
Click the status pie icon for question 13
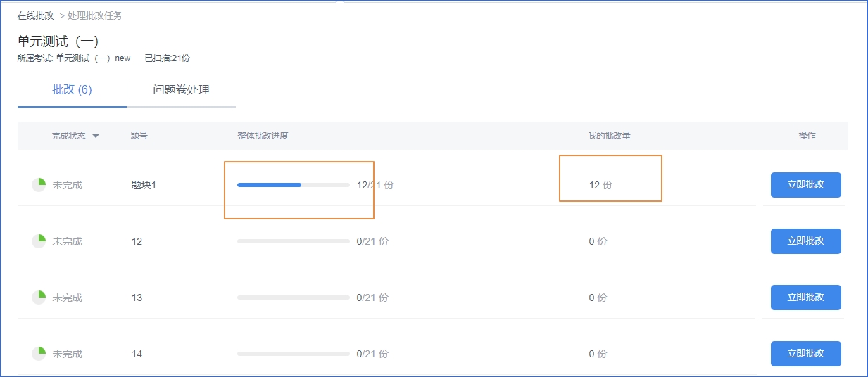[x=39, y=298]
